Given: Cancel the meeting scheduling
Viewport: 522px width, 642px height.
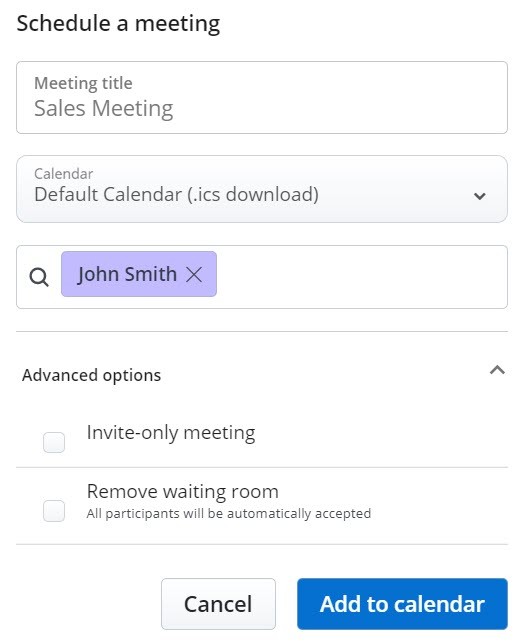Looking at the screenshot, I should click(x=218, y=604).
